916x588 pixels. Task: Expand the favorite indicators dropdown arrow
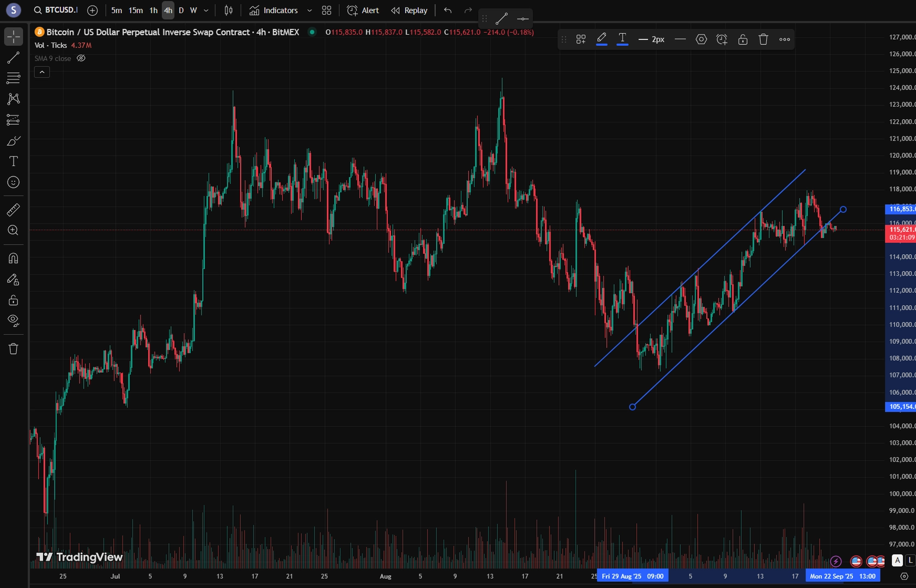click(309, 10)
